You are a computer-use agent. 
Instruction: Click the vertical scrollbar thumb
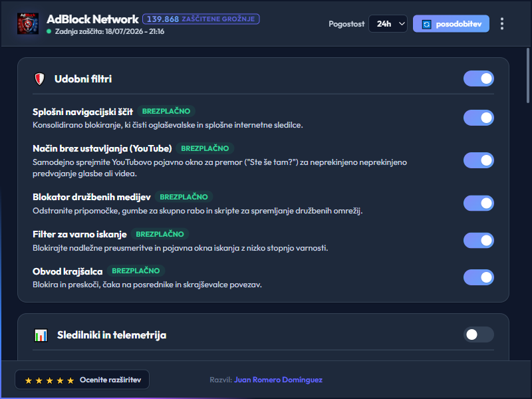(x=528, y=75)
